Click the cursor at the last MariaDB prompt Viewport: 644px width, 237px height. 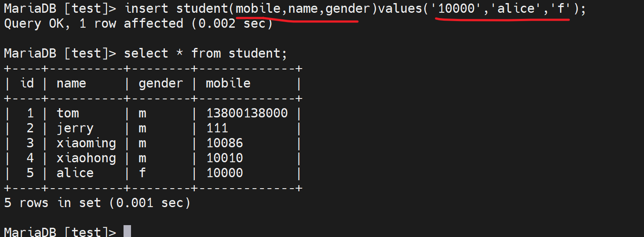[x=127, y=232]
